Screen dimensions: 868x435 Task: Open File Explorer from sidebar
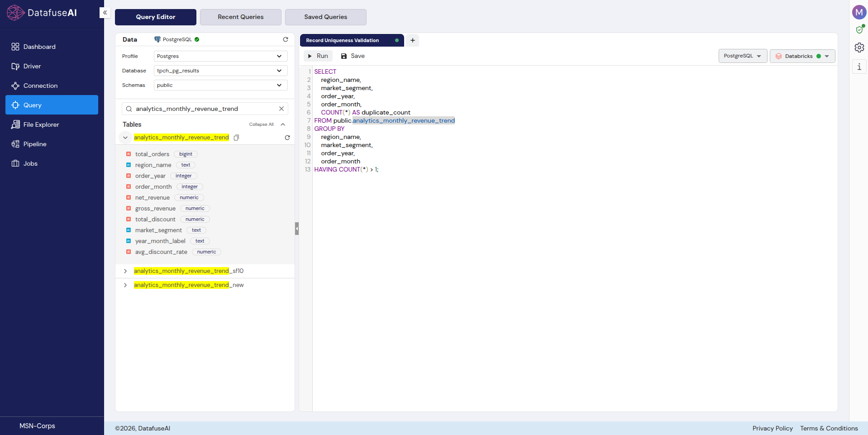(x=52, y=124)
